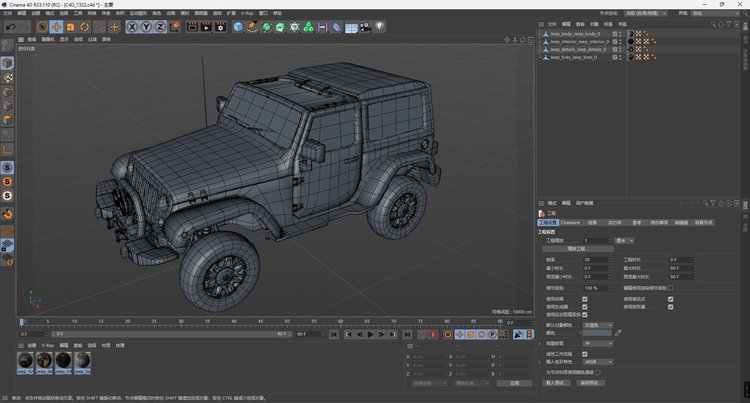Viewport: 750px width, 403px height.
Task: Select the Jeep body material thumbnail
Action: click(x=82, y=363)
